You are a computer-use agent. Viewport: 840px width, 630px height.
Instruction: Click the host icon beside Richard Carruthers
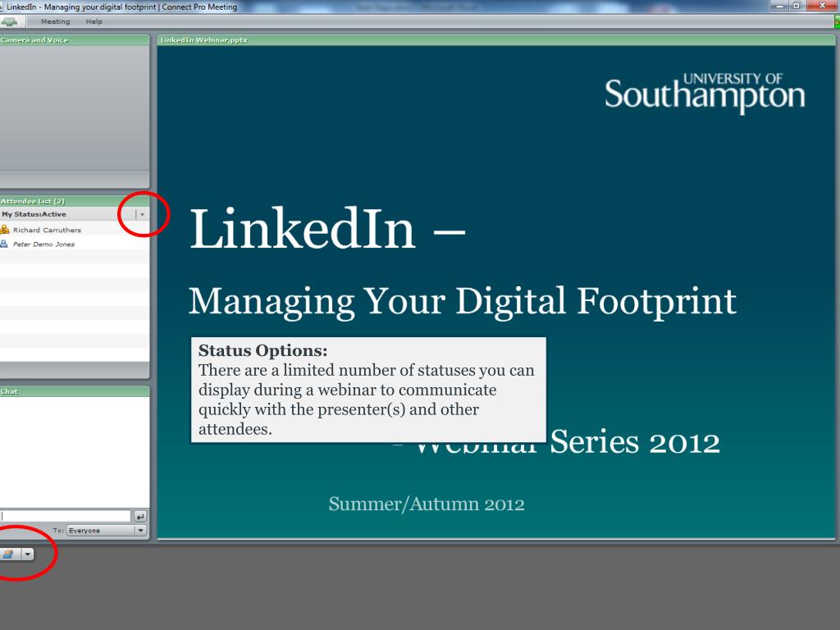tap(5, 230)
